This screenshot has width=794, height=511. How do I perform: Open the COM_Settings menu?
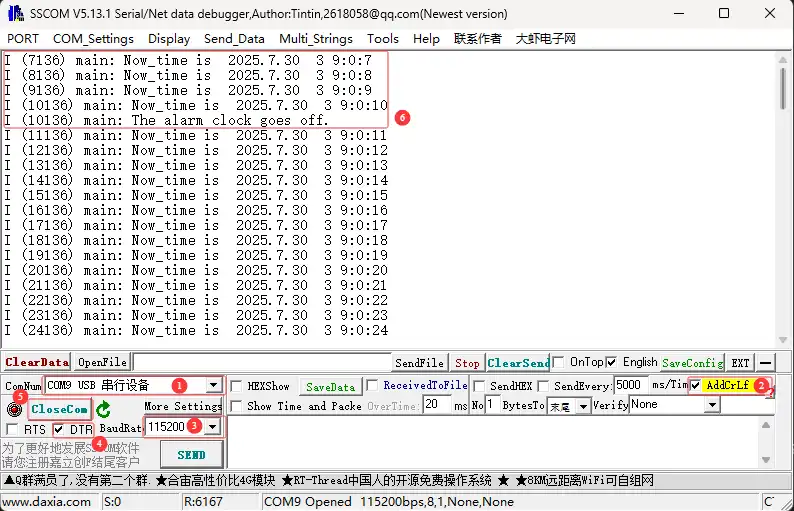[x=93, y=38]
